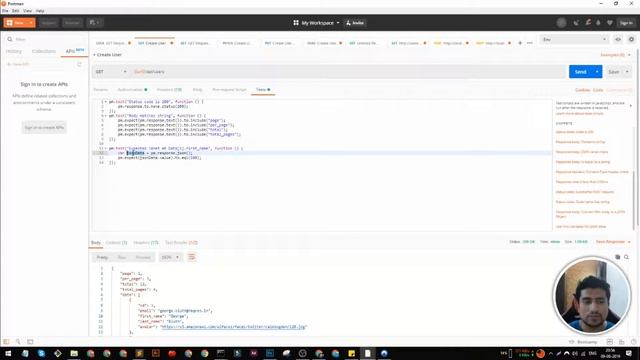Open the Send button dropdown arrow
This screenshot has height=360, width=640.
tap(597, 72)
